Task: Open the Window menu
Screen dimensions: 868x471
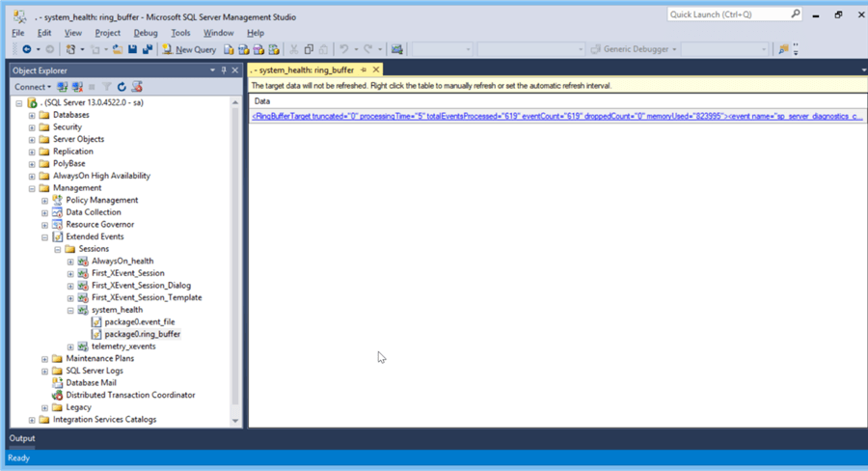Action: coord(218,33)
